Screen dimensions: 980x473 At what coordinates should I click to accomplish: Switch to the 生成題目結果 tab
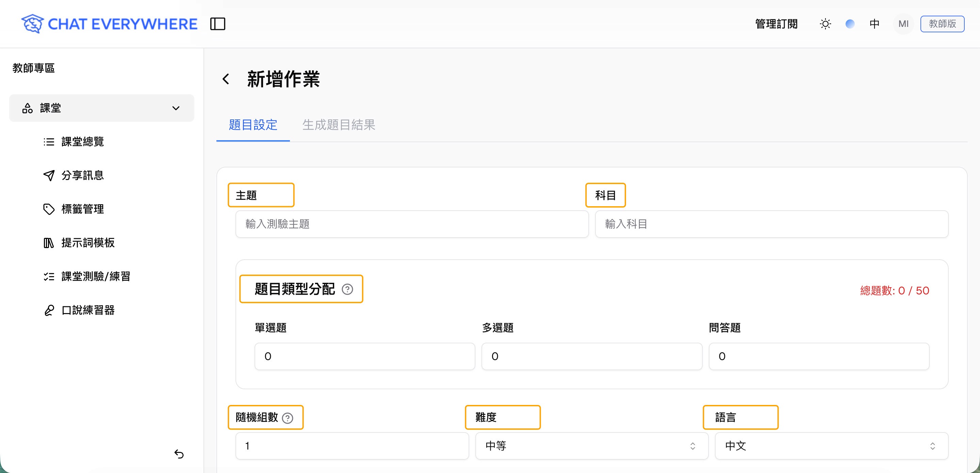coord(339,125)
